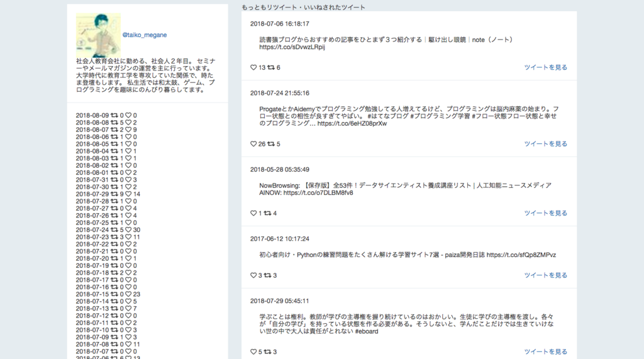Image resolution: width=644 pixels, height=359 pixels.
Task: Select the 2018-07-07 date in the list
Action: tap(92, 351)
